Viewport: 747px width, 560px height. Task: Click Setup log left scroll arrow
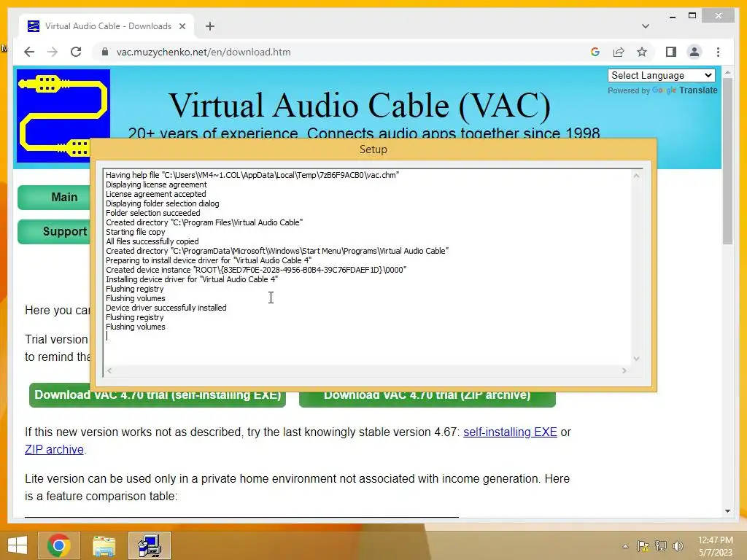(109, 370)
